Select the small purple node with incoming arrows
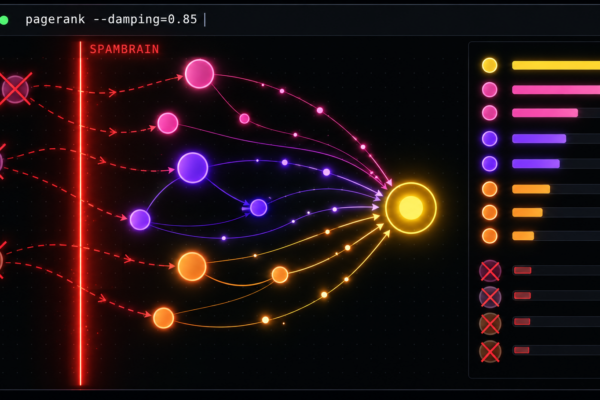Screen dimensions: 600x400 coord(258,207)
